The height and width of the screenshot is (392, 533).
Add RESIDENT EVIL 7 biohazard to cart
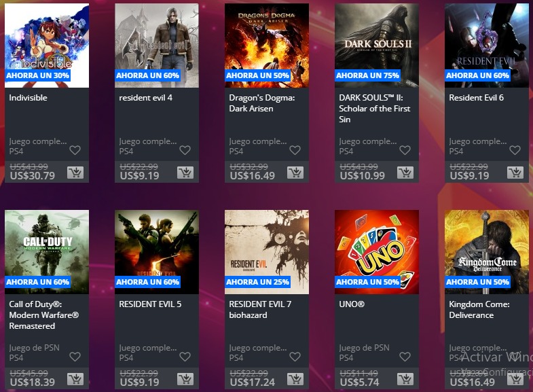pyautogui.click(x=295, y=379)
